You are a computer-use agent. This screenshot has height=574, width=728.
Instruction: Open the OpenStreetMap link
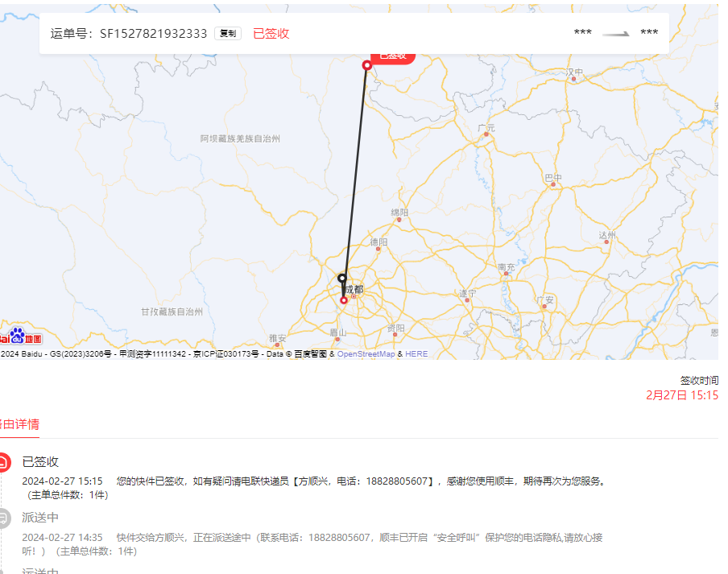pyautogui.click(x=366, y=354)
